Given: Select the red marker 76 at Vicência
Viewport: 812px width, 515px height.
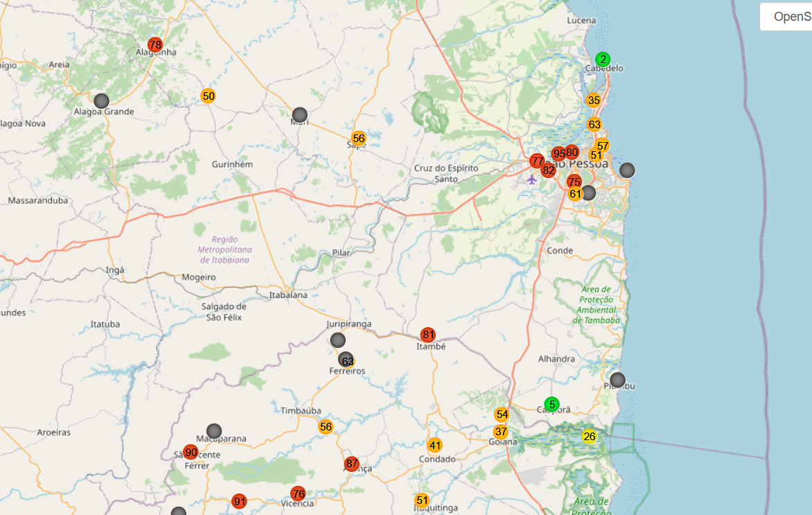Looking at the screenshot, I should pyautogui.click(x=299, y=494).
